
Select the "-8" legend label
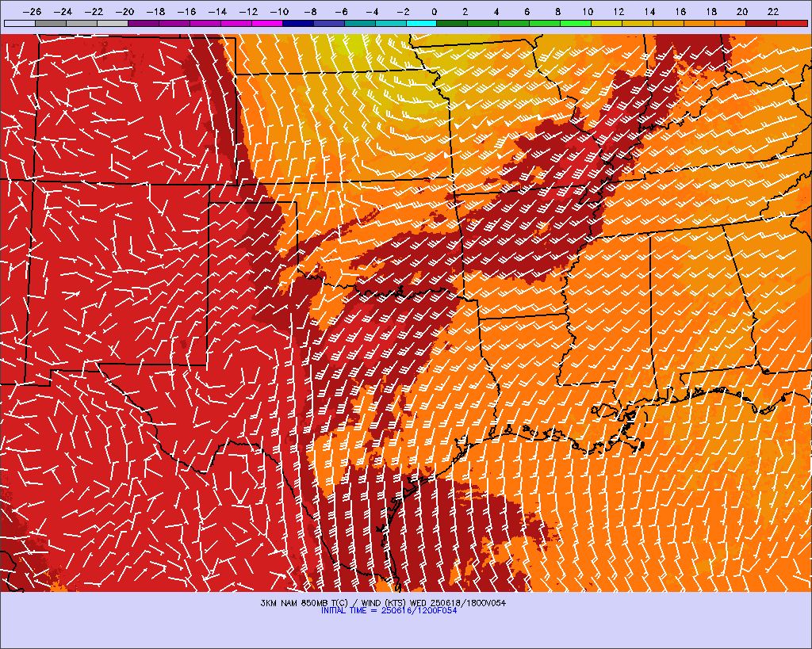tap(310, 11)
